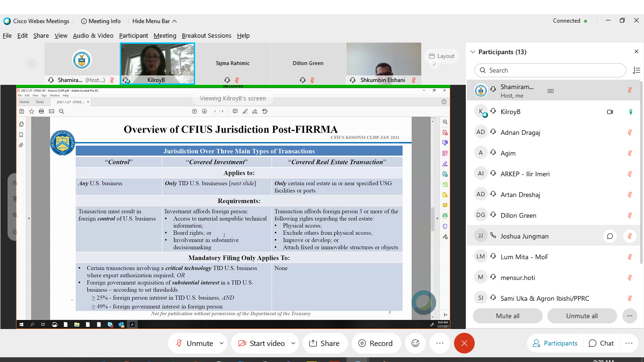644x362 pixels.
Task: Click the more options ellipsis in toolbar
Action: [x=440, y=344]
